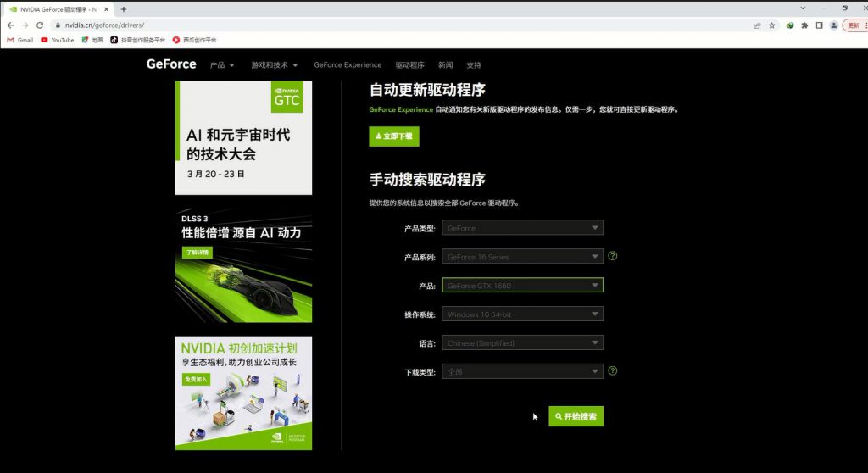Click the 自动更新驱动程序 heading
The image size is (868, 473).
pos(427,90)
